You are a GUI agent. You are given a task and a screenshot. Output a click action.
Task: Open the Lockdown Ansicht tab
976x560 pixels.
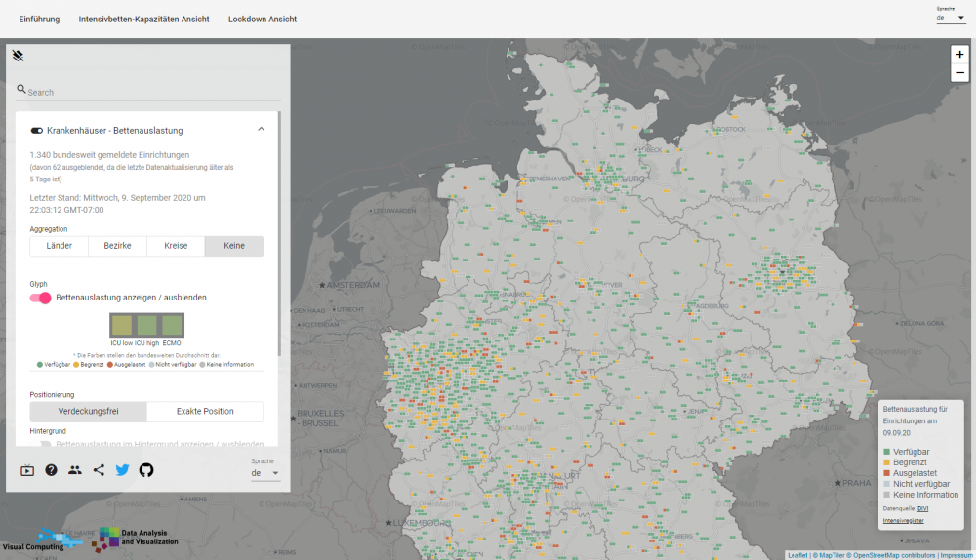[263, 20]
